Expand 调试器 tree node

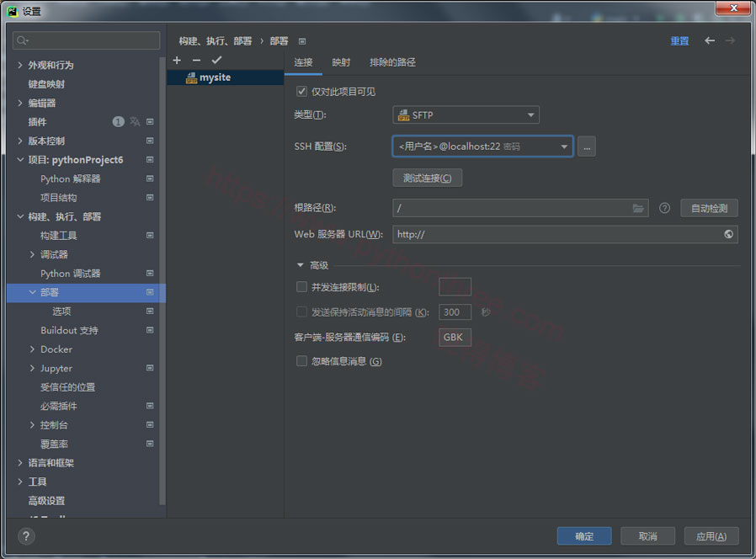(32, 254)
